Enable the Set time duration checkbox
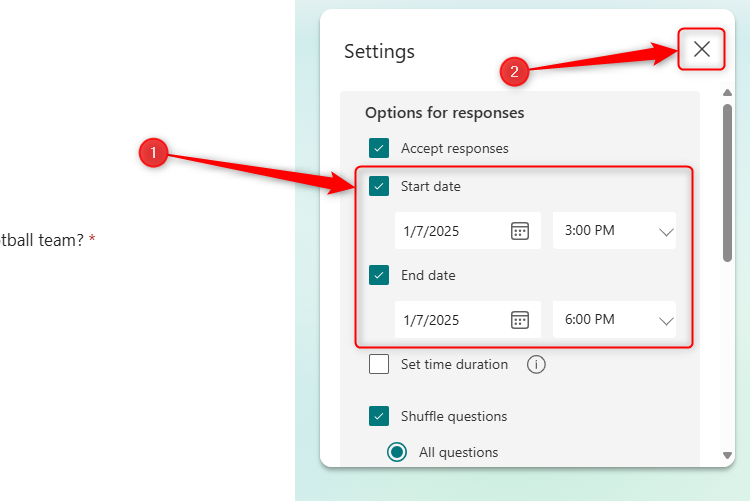The width and height of the screenshot is (750, 501). pyautogui.click(x=379, y=365)
